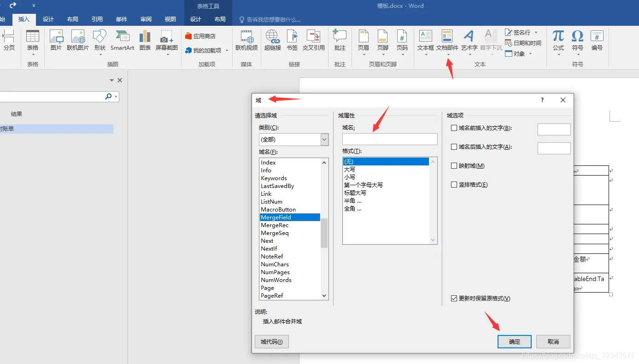Insert a picture (图片)
This screenshot has width=639, height=364.
coord(56,41)
